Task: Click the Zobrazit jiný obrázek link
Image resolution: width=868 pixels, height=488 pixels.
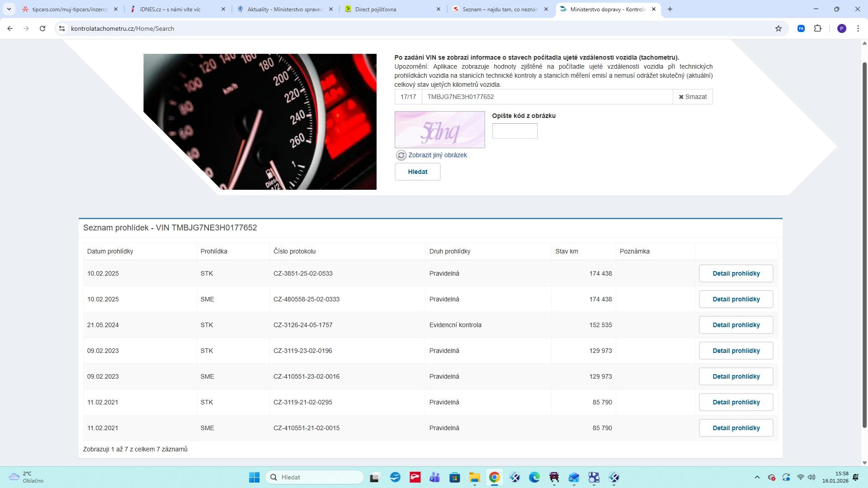Action: pyautogui.click(x=437, y=155)
